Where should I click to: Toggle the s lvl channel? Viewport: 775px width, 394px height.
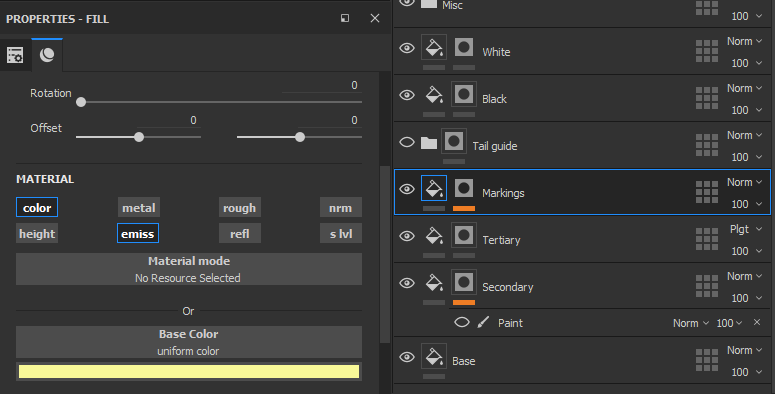click(x=341, y=233)
